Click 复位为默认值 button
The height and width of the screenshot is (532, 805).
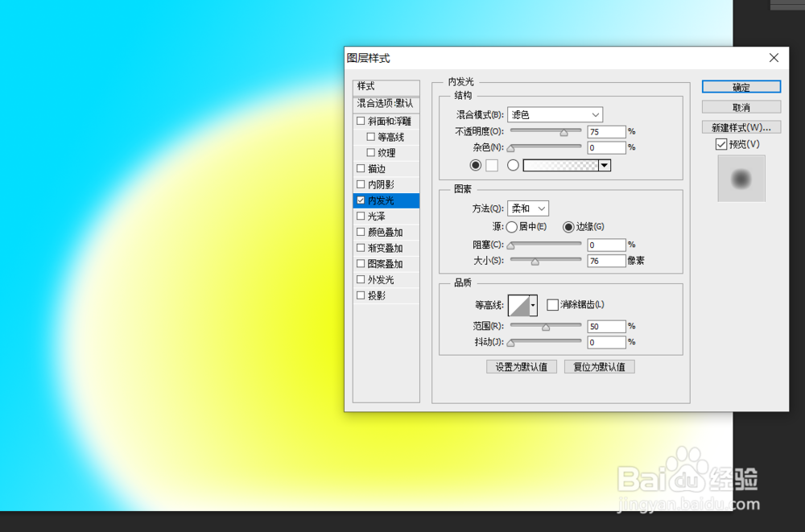click(600, 367)
